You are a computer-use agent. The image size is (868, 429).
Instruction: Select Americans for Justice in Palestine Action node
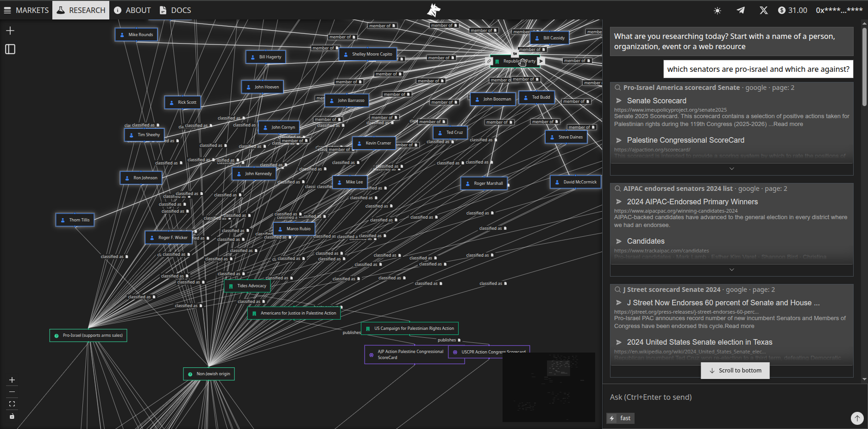coord(294,313)
